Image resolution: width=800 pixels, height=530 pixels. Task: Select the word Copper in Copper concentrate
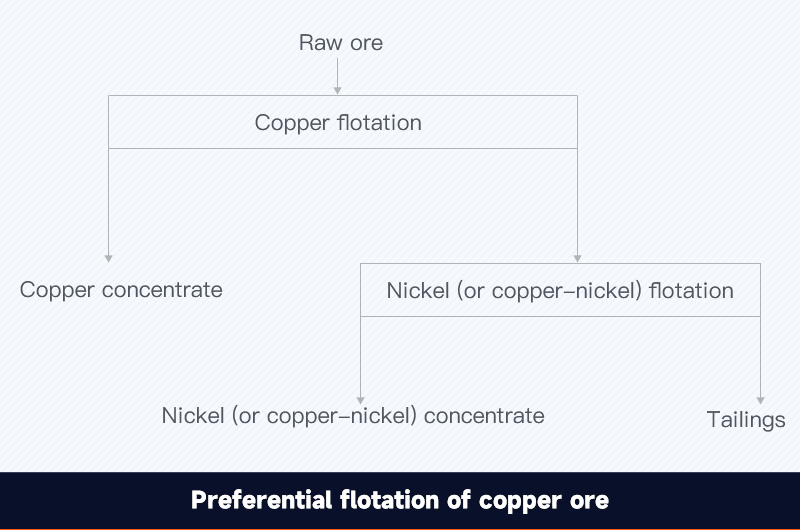(x=57, y=291)
